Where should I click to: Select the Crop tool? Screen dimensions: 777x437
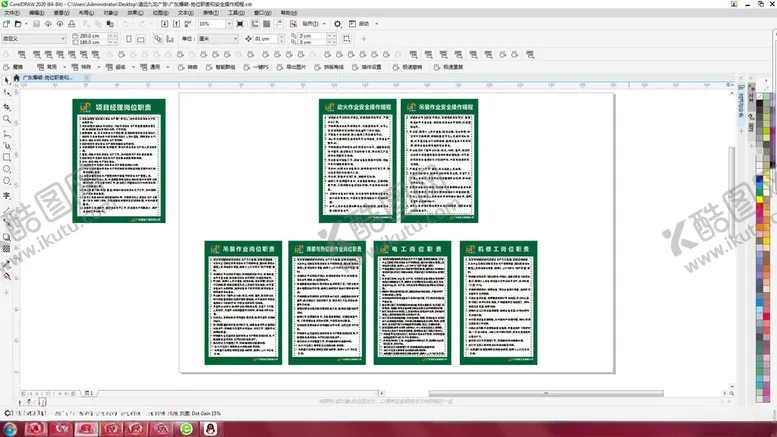pos(6,107)
